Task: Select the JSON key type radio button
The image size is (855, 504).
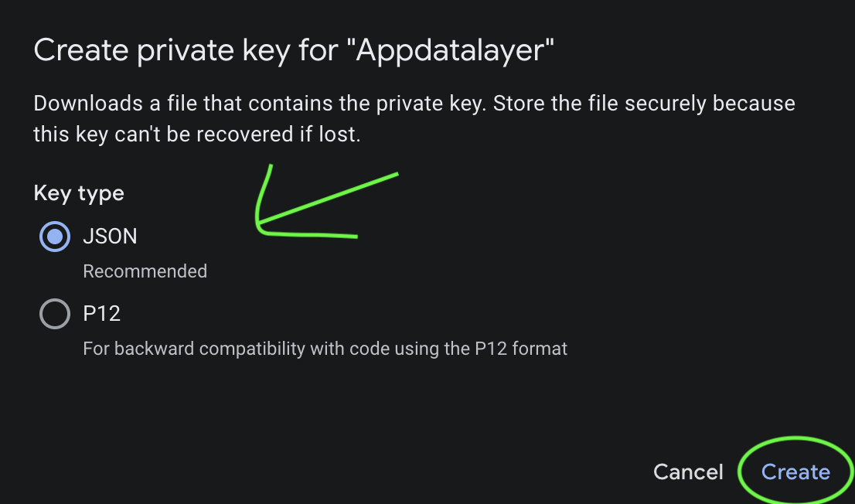Action: [x=54, y=237]
